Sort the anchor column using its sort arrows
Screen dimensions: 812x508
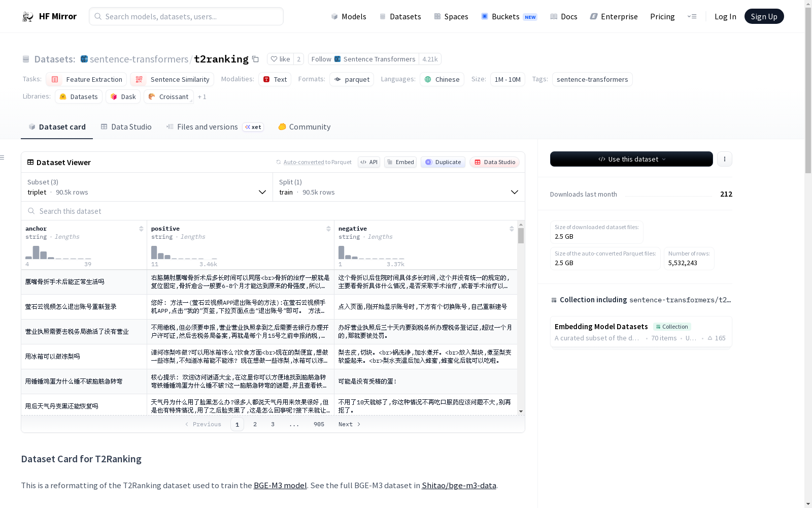coord(141,229)
